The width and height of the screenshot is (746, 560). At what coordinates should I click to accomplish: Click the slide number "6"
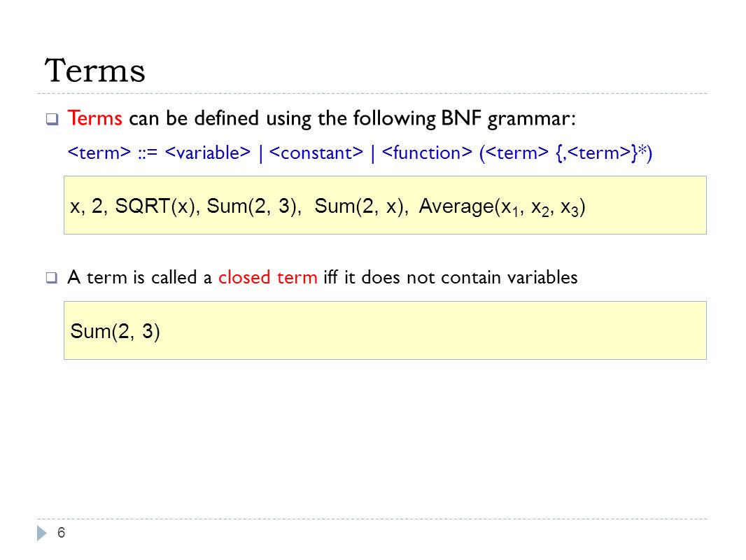pos(61,533)
